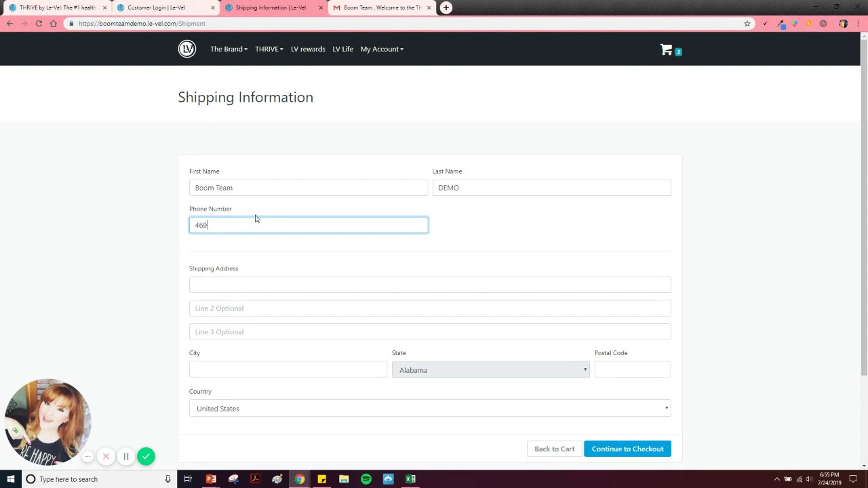Open Adobe Acrobat from the taskbar

point(255,479)
